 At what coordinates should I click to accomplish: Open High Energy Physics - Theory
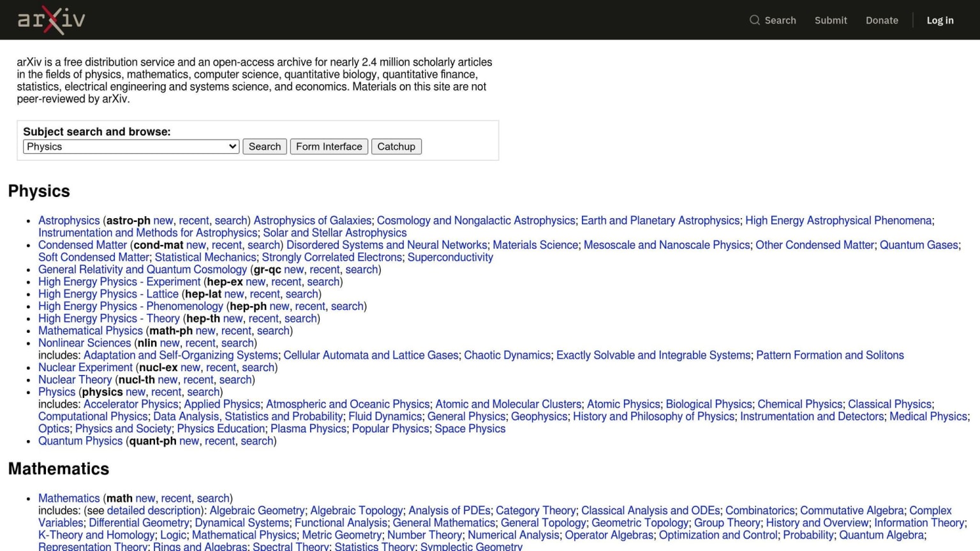click(x=109, y=318)
